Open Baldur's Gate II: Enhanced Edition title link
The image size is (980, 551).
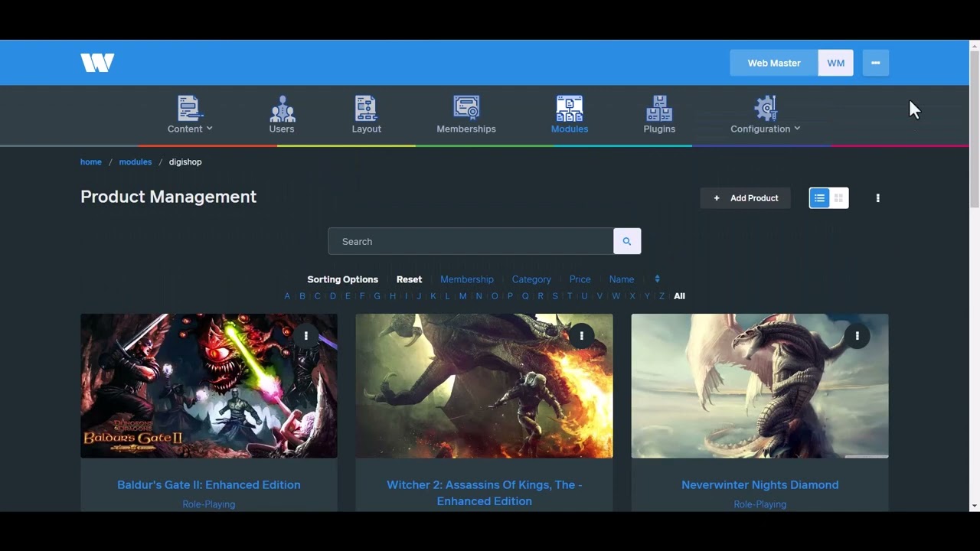(209, 484)
